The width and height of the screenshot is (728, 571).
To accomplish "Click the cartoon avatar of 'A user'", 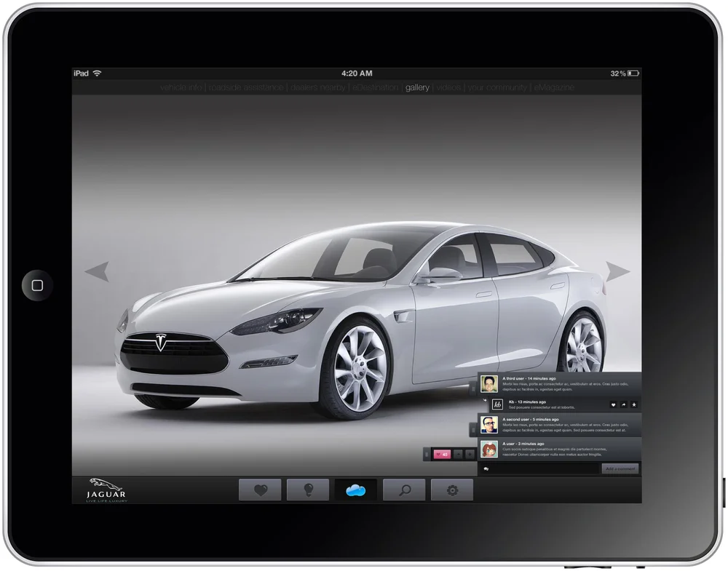I will [x=489, y=449].
